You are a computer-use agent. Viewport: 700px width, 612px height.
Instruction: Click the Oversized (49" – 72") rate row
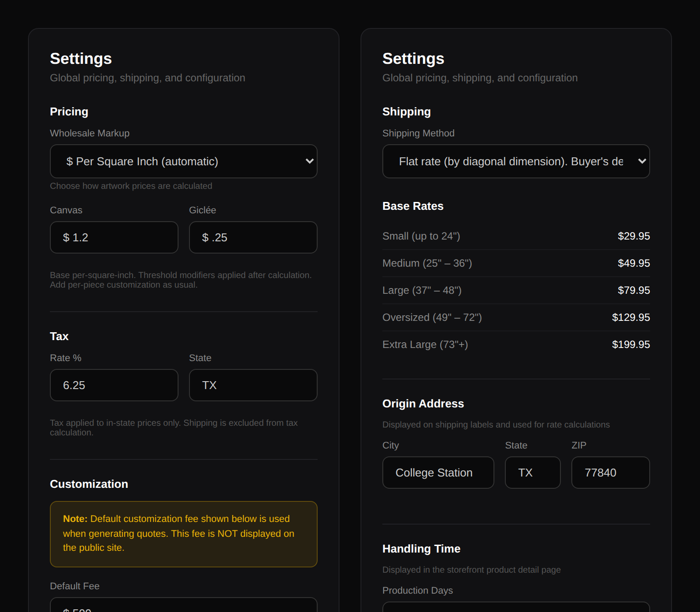click(516, 317)
